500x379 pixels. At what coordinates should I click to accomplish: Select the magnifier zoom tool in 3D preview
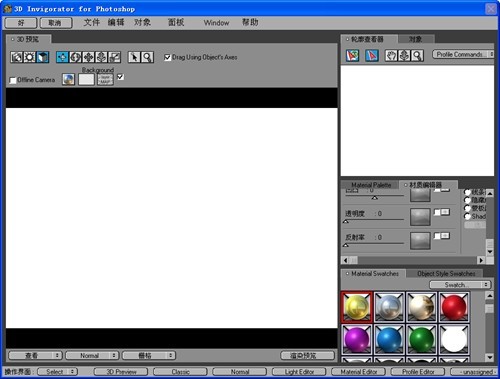click(147, 57)
